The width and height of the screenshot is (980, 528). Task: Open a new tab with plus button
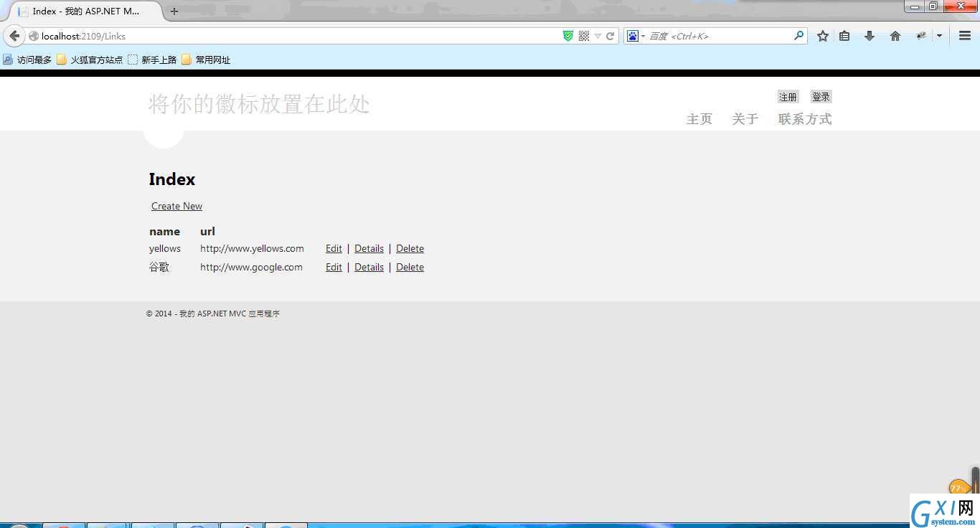(x=174, y=11)
